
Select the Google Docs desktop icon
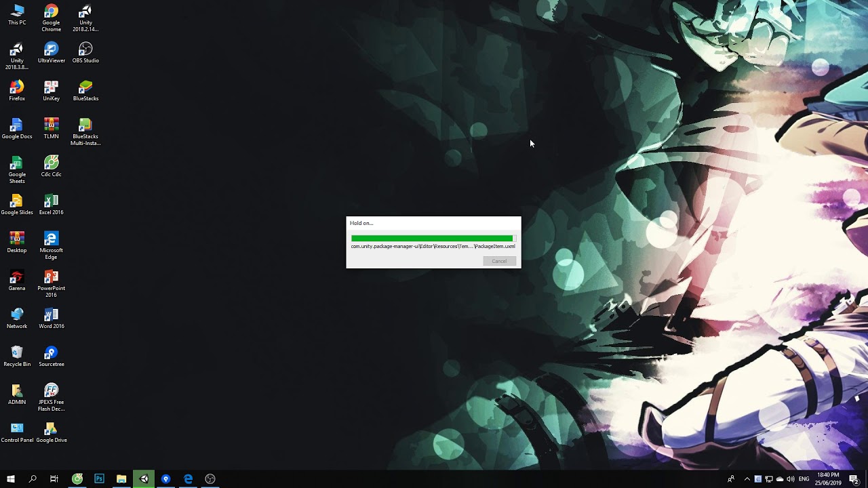click(x=17, y=129)
